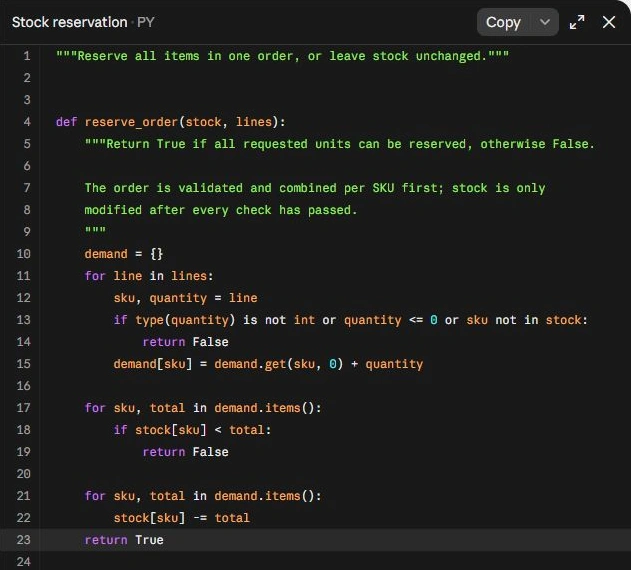Select the "if stock[sku] < total:" line
The width and height of the screenshot is (631, 570).
point(192,430)
